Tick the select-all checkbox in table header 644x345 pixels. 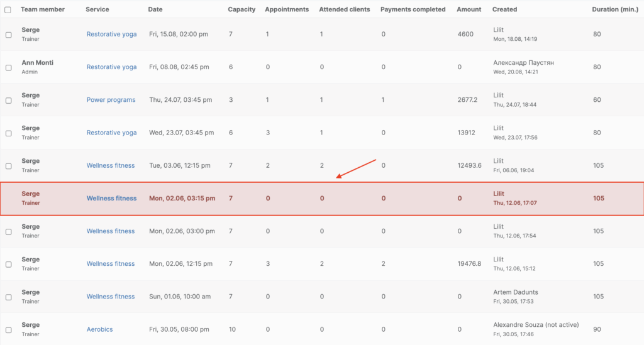[x=8, y=10]
